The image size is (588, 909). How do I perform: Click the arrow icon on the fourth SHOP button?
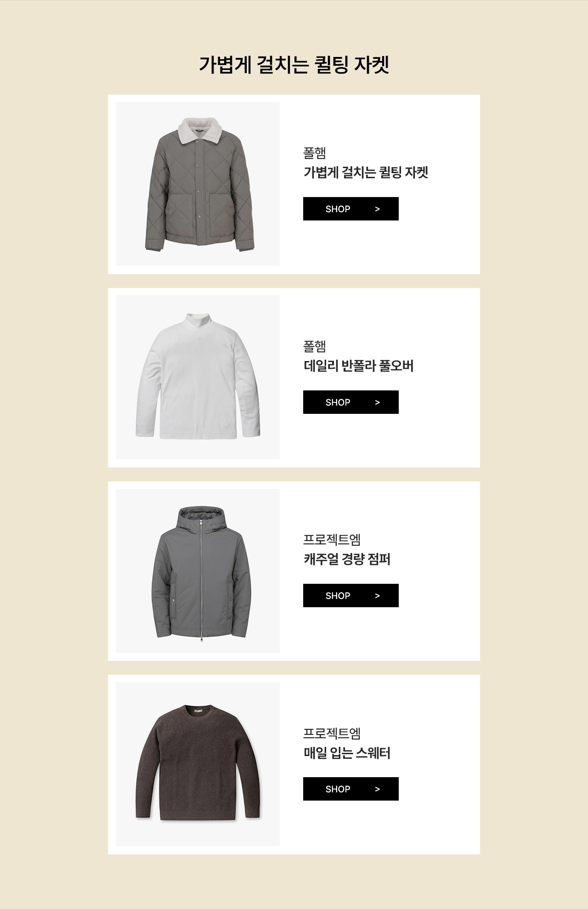click(378, 790)
